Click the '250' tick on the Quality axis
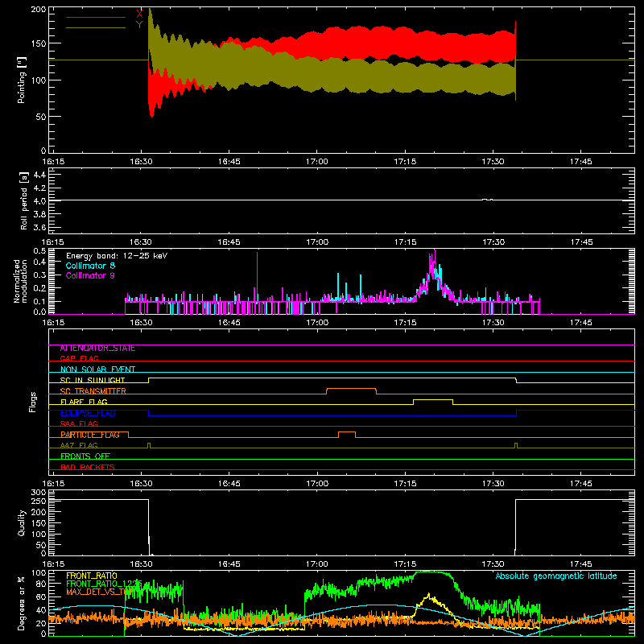 tap(39, 502)
